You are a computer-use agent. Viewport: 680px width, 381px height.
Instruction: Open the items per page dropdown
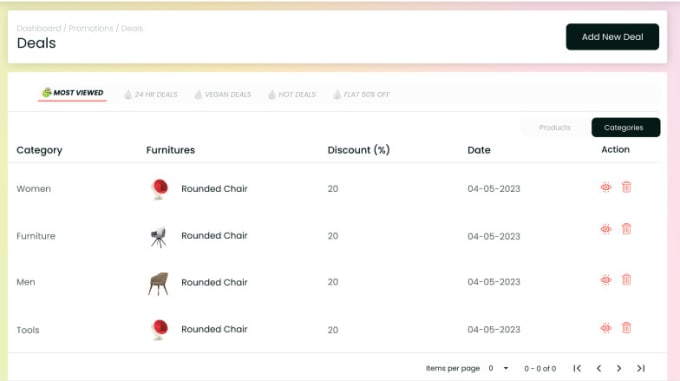click(x=498, y=368)
